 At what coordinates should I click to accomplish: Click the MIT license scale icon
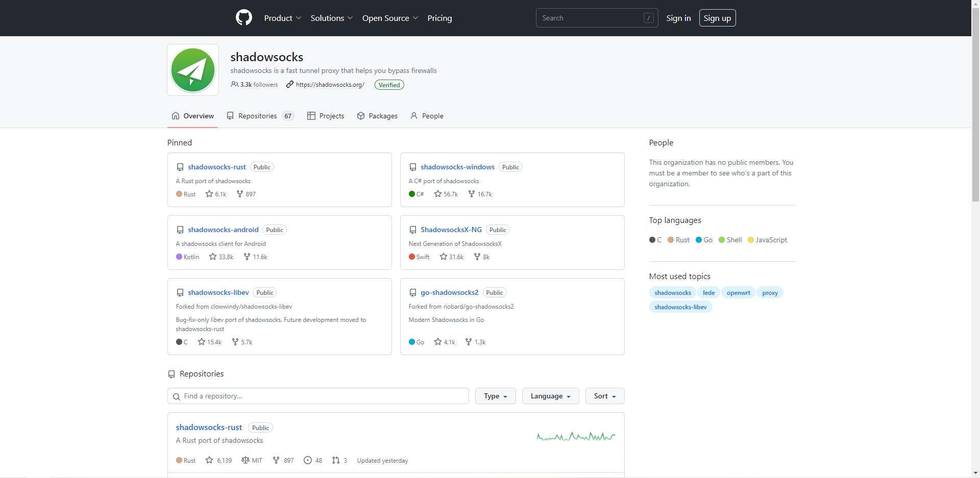tap(246, 460)
